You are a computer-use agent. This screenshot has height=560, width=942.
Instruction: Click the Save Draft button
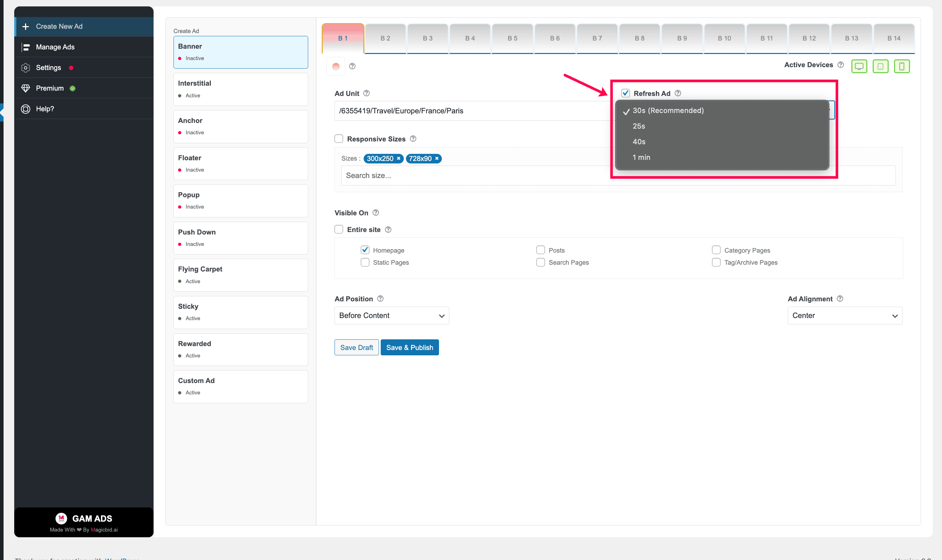356,348
